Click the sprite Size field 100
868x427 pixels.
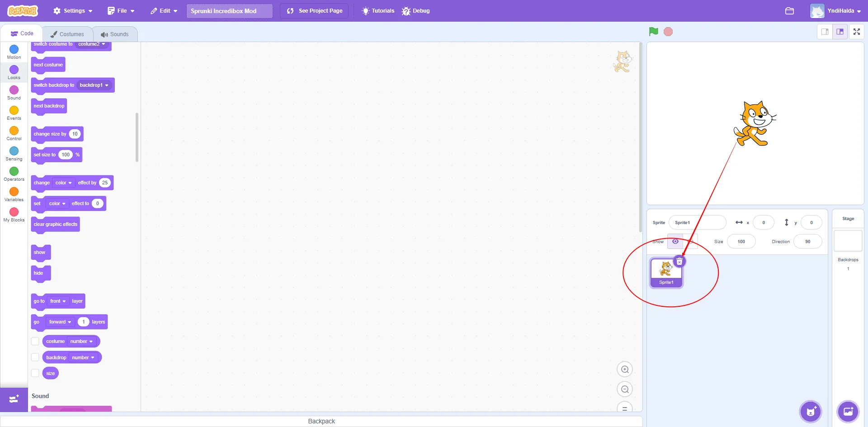[741, 242]
